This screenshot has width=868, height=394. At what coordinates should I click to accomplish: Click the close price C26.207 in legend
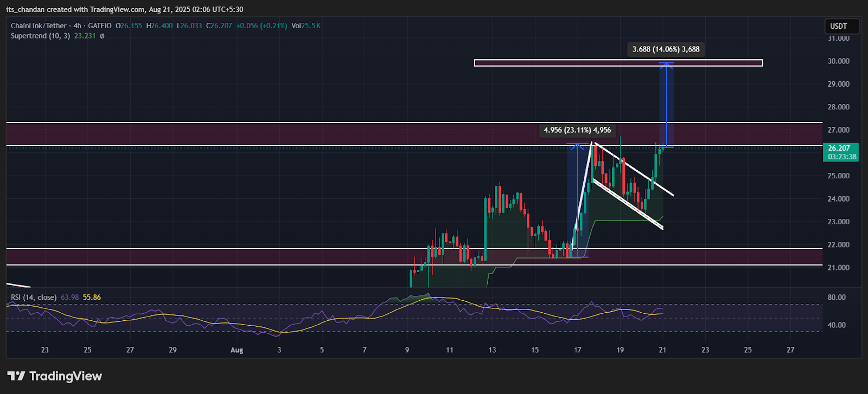click(219, 25)
